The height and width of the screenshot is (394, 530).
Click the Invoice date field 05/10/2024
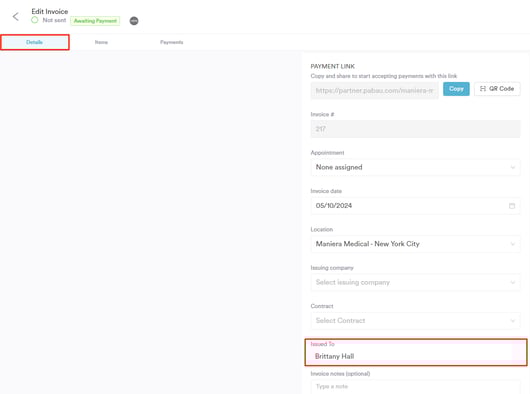pos(415,206)
